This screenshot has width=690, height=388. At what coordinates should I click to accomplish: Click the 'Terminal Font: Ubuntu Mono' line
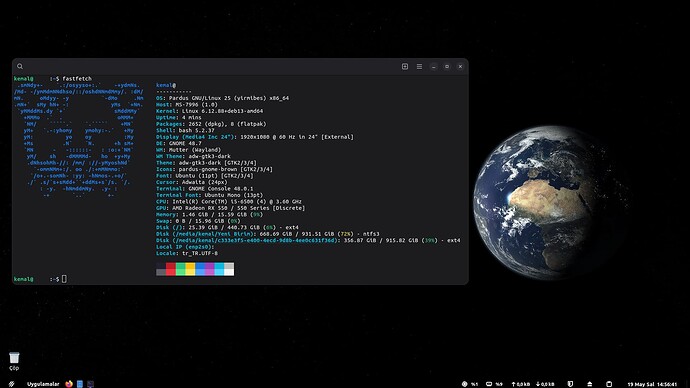209,195
